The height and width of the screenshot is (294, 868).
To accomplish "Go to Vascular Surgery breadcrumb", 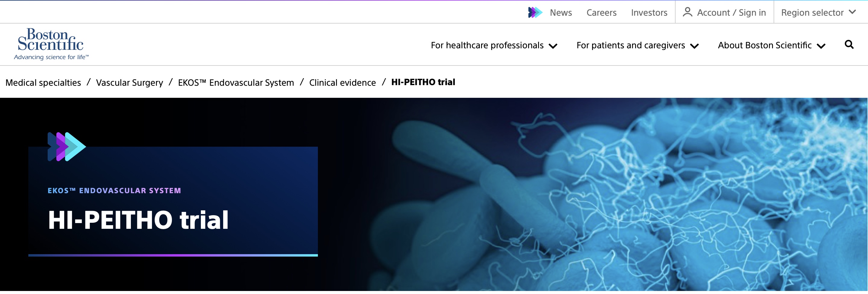I will (x=129, y=83).
